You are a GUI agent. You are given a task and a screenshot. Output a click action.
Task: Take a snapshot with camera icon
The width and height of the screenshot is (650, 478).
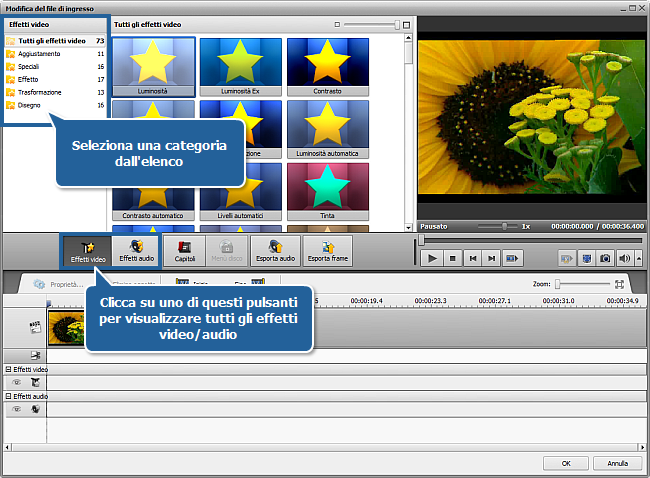tap(605, 259)
